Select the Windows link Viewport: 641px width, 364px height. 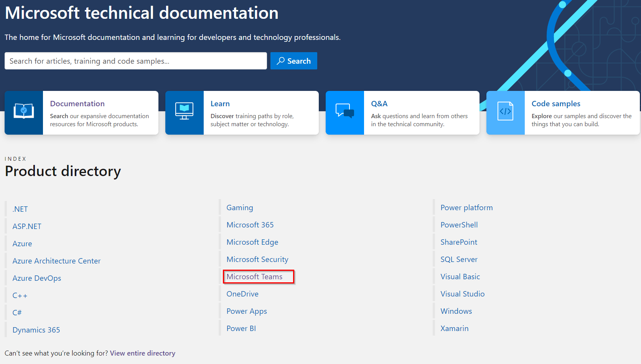click(x=456, y=311)
